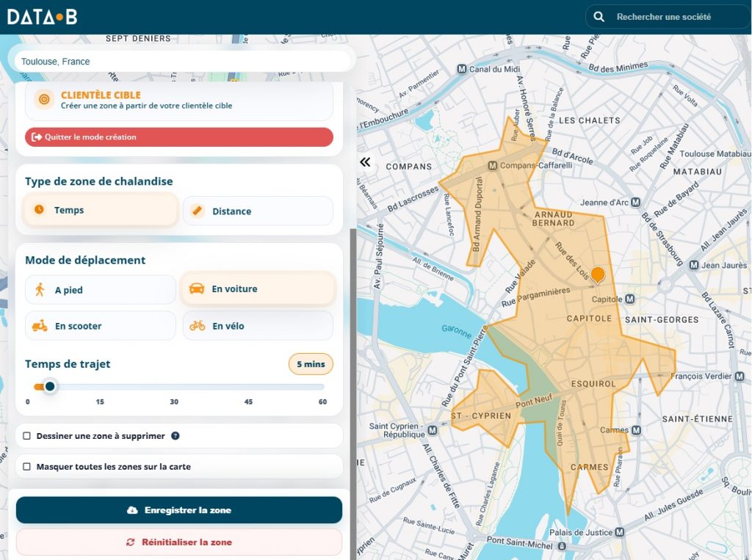Click the Garonne river label
The height and width of the screenshot is (560, 752).
pos(457,331)
